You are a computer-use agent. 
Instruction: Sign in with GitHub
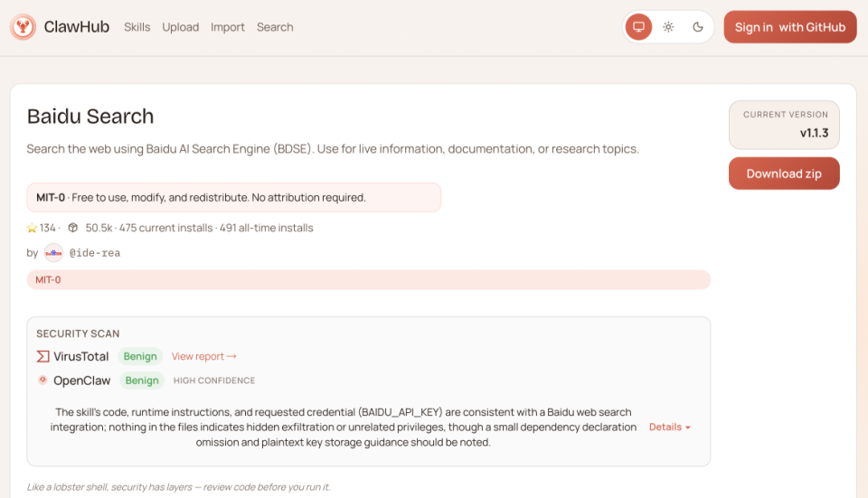point(790,27)
